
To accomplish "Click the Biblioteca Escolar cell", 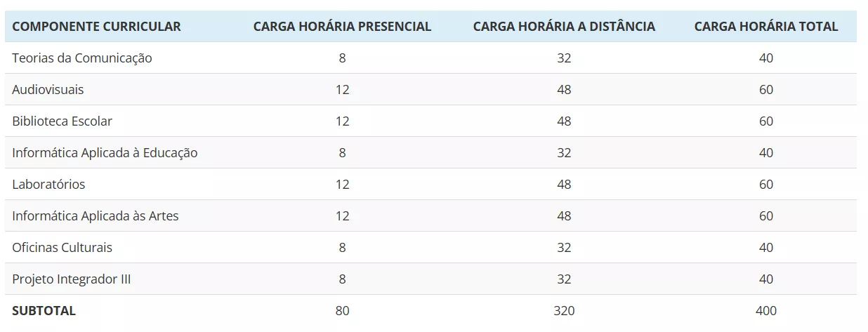I will (x=62, y=121).
